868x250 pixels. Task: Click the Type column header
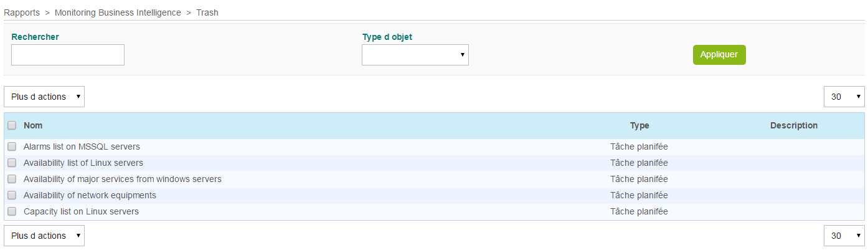tap(639, 125)
